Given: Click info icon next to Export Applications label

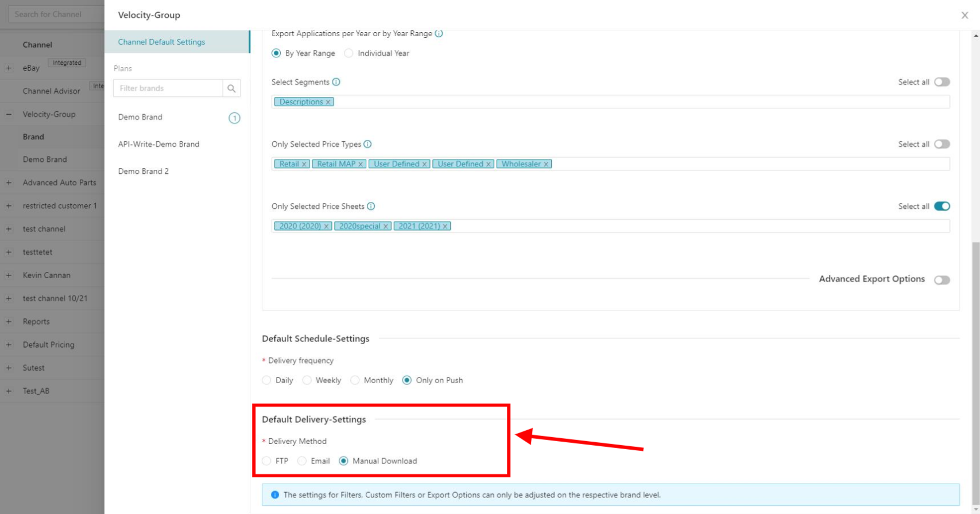Looking at the screenshot, I should [439, 34].
